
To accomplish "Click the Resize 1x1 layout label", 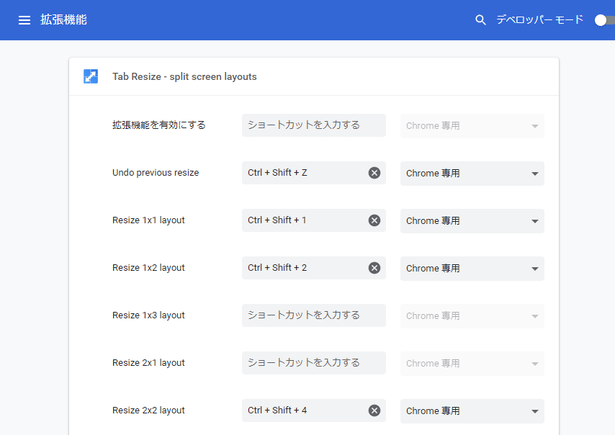I will (x=148, y=220).
